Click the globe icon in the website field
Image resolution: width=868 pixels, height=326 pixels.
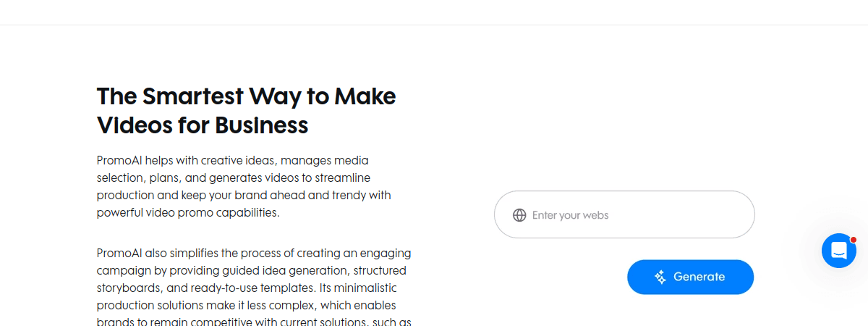[x=519, y=215]
